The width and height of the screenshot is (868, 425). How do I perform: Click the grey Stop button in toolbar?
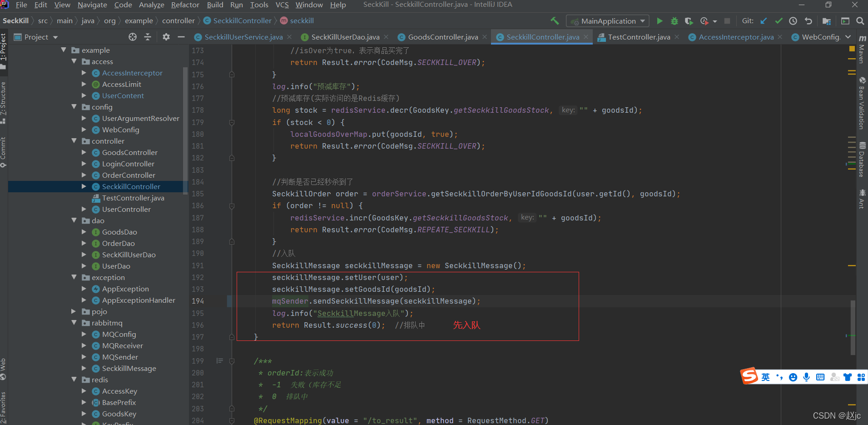click(x=727, y=21)
